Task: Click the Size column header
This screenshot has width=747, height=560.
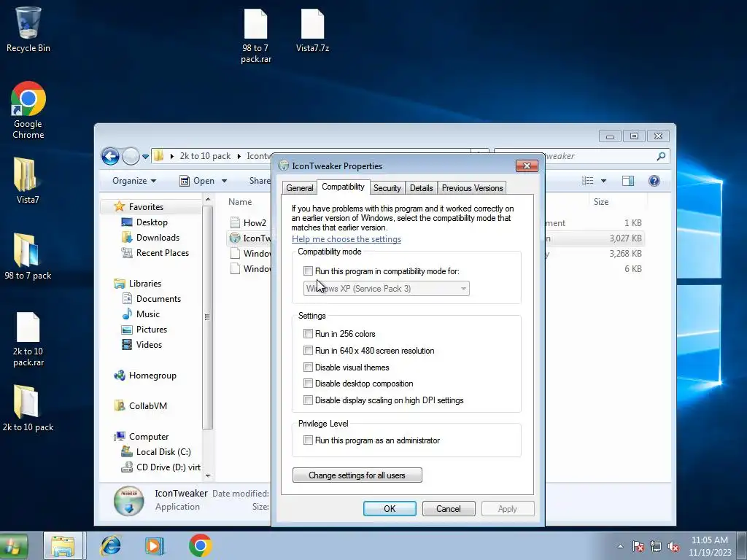Action: coord(601,202)
